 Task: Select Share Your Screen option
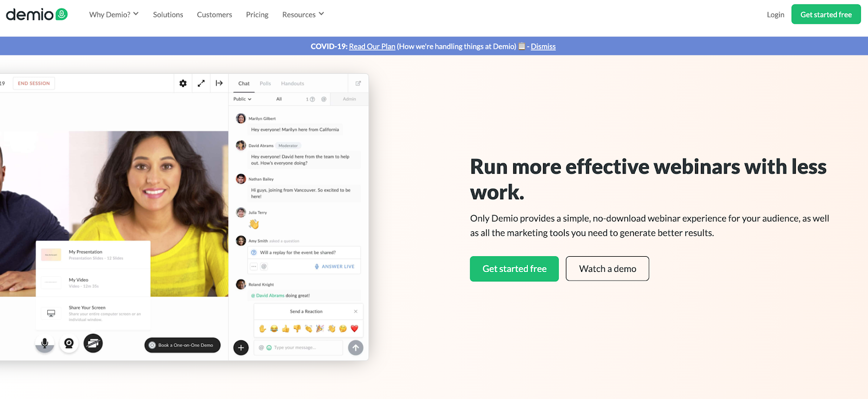(93, 313)
